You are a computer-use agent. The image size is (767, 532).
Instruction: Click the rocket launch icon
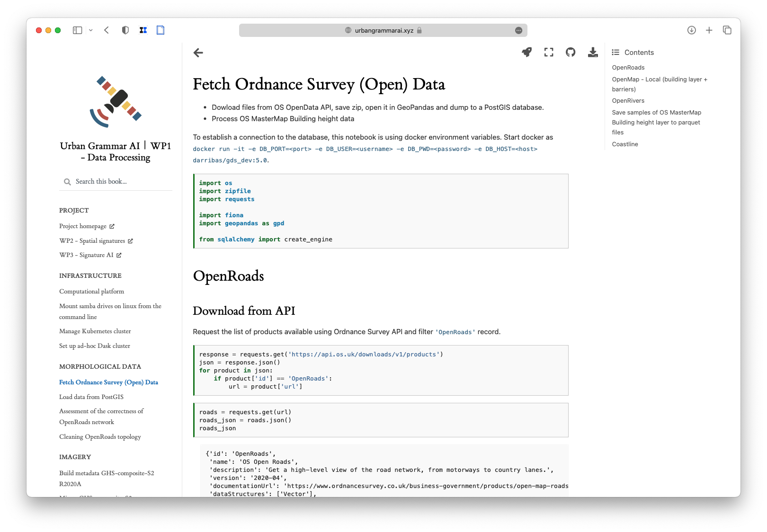click(526, 53)
